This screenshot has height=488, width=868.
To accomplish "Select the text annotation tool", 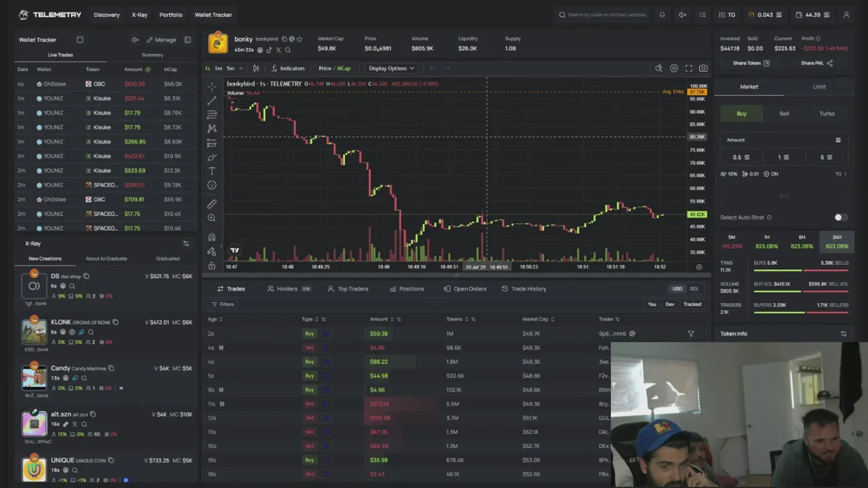I will click(212, 171).
